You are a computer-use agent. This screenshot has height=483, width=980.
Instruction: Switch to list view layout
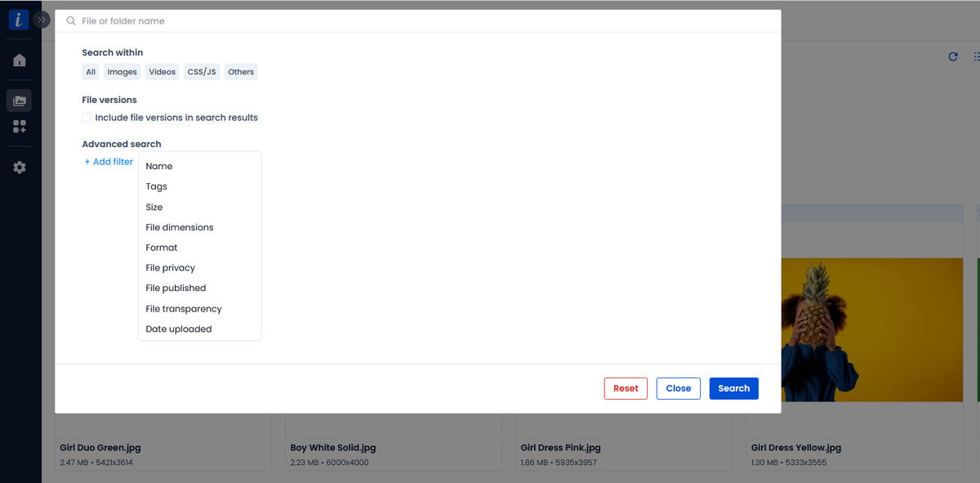click(977, 56)
